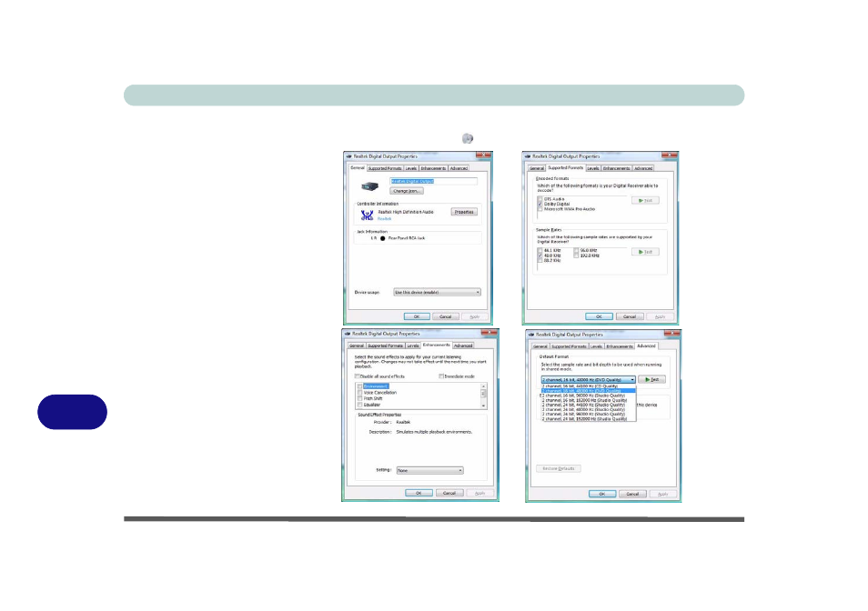868x611 pixels.
Task: Click the Change Icon button
Action: (407, 191)
